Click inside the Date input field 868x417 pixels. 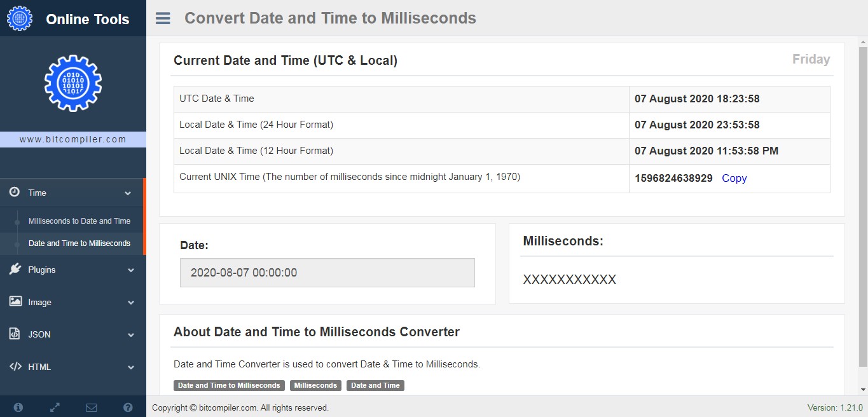point(327,272)
